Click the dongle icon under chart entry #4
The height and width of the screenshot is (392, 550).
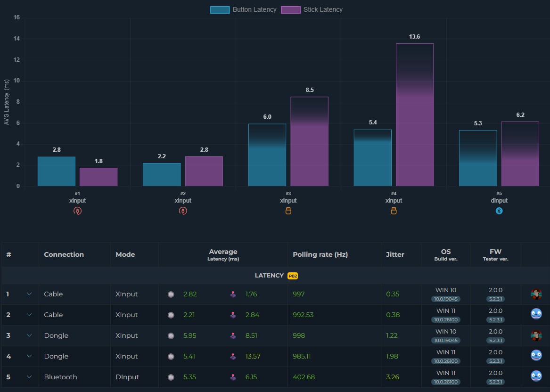[394, 211]
